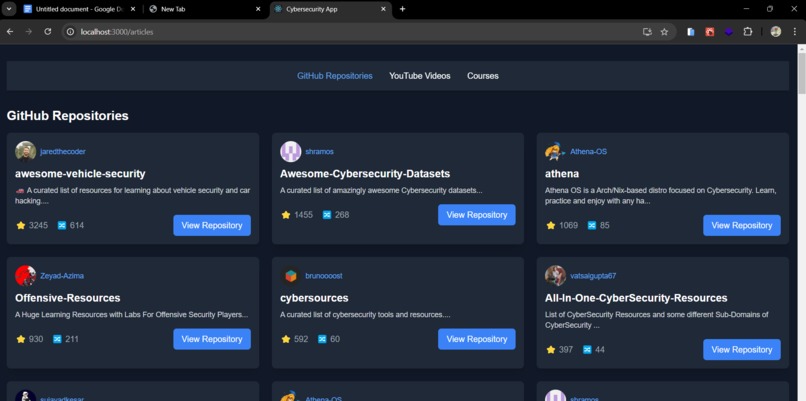Click the fork icon beside 614

[x=62, y=225]
